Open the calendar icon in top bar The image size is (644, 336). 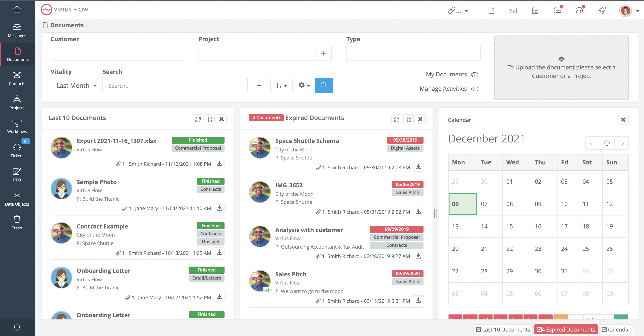point(535,10)
